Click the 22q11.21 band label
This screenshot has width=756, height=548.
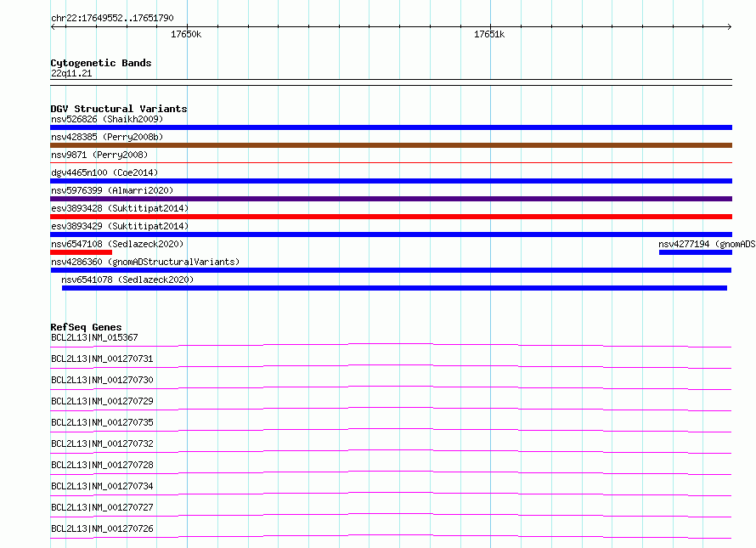point(71,73)
